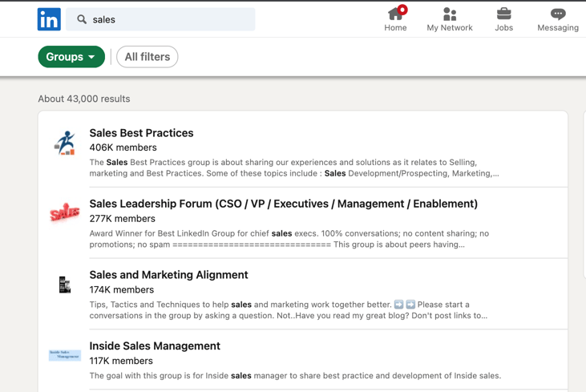The image size is (586, 392).
Task: Click the LinkedIn logo icon
Action: coord(49,19)
